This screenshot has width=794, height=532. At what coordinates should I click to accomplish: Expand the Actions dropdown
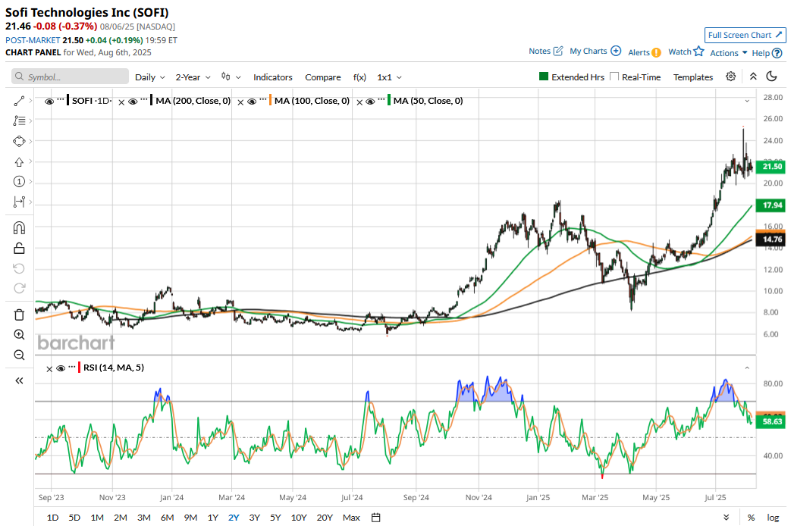coord(729,52)
